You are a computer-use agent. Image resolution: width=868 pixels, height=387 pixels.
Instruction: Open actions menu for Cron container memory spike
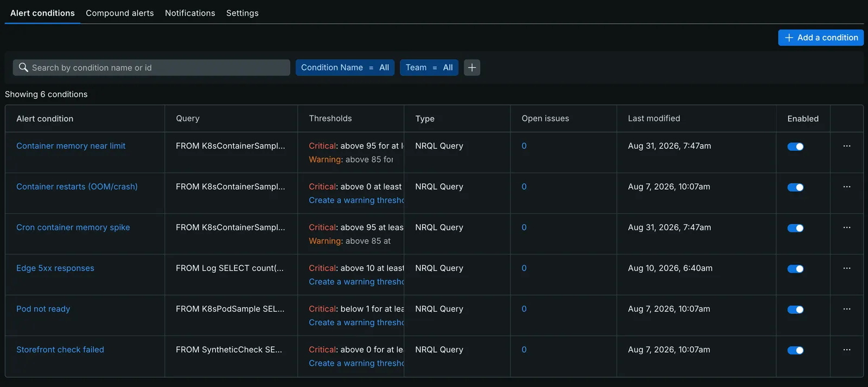(847, 227)
